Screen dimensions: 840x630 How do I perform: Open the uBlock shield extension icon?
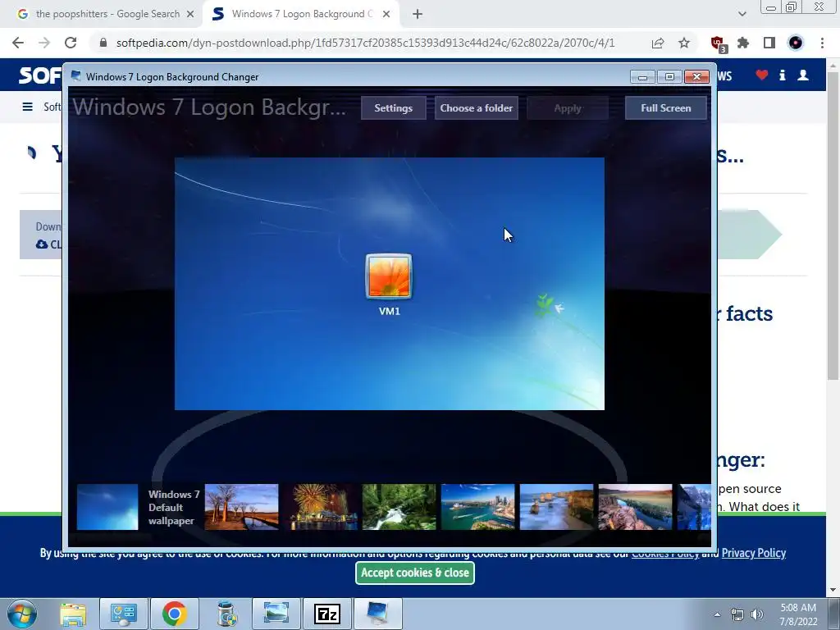(717, 43)
